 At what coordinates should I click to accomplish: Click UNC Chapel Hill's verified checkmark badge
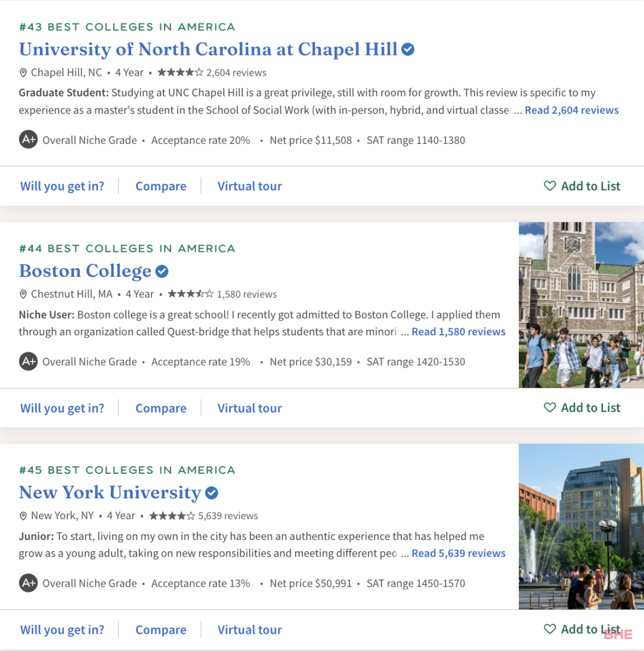coord(408,49)
